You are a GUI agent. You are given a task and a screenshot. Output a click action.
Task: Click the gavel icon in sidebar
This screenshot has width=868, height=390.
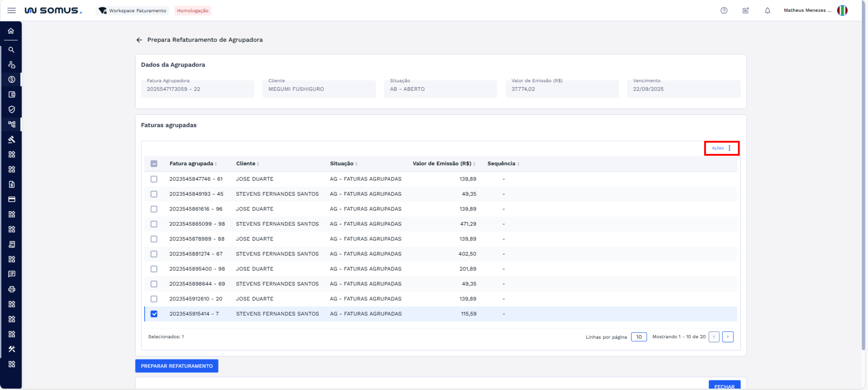(11, 139)
